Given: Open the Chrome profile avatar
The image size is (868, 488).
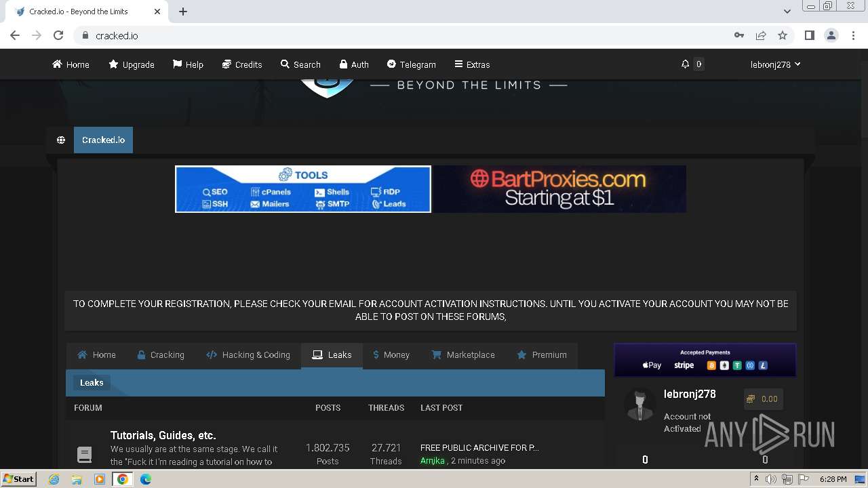Looking at the screenshot, I should [x=831, y=35].
